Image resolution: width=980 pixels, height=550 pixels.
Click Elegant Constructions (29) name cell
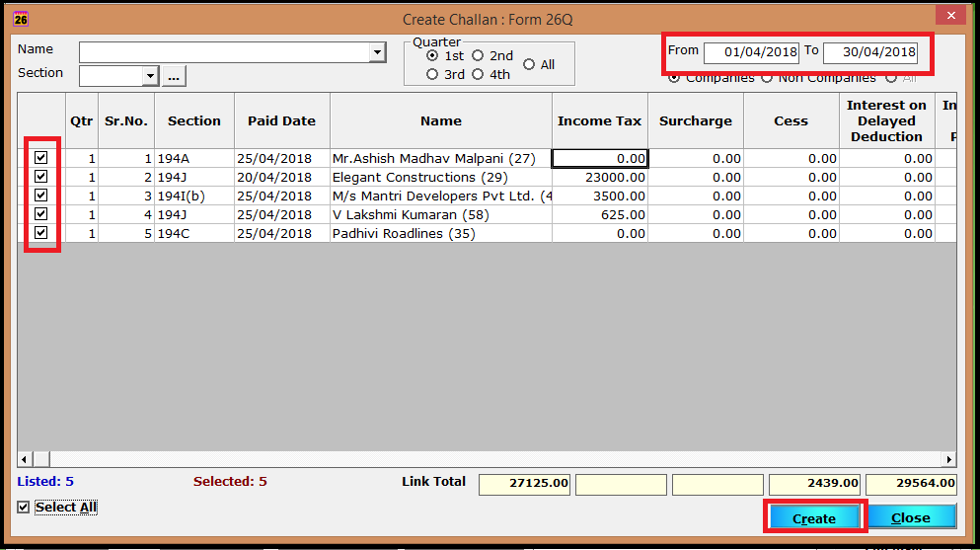coord(440,177)
